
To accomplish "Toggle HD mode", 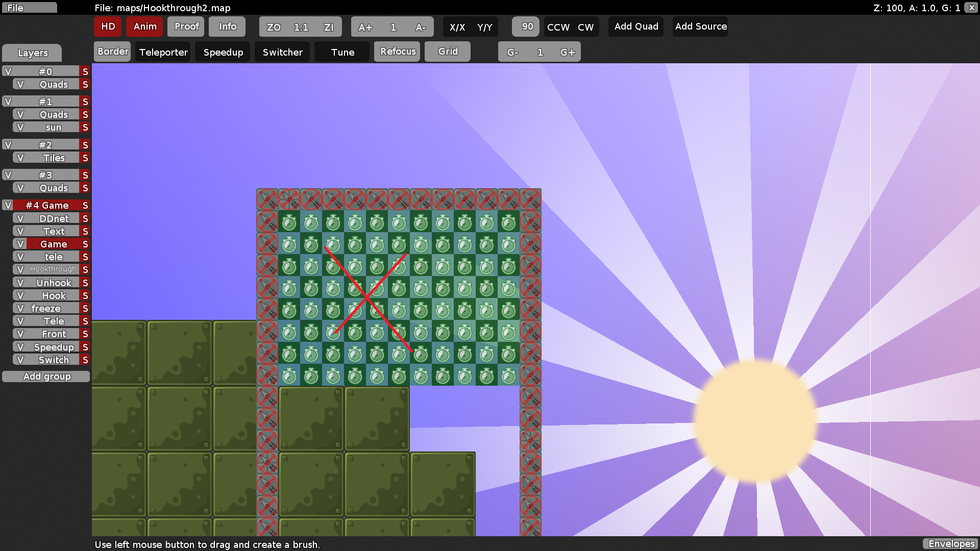I will point(107,27).
